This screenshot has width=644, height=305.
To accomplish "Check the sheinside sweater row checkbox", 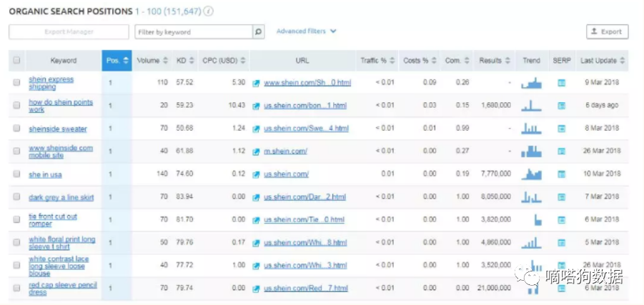I will (16, 128).
